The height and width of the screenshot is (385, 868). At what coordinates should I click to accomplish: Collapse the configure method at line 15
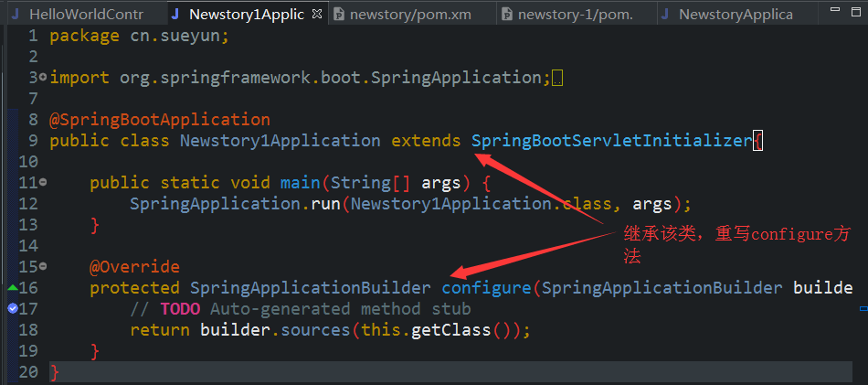click(x=43, y=266)
